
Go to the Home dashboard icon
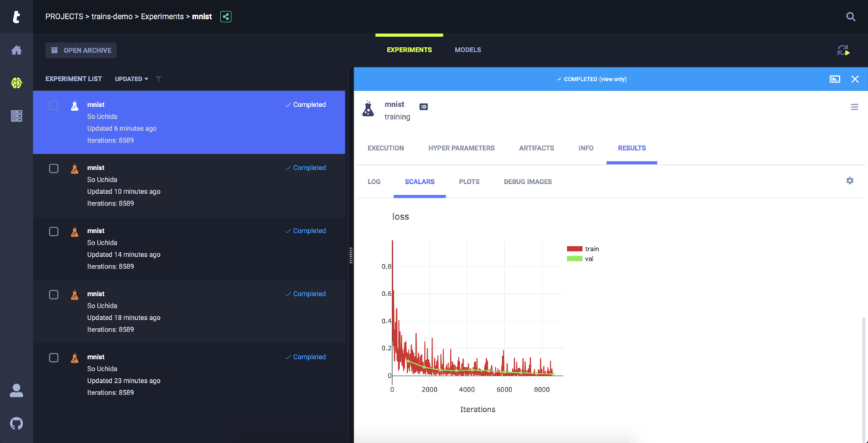coord(17,50)
